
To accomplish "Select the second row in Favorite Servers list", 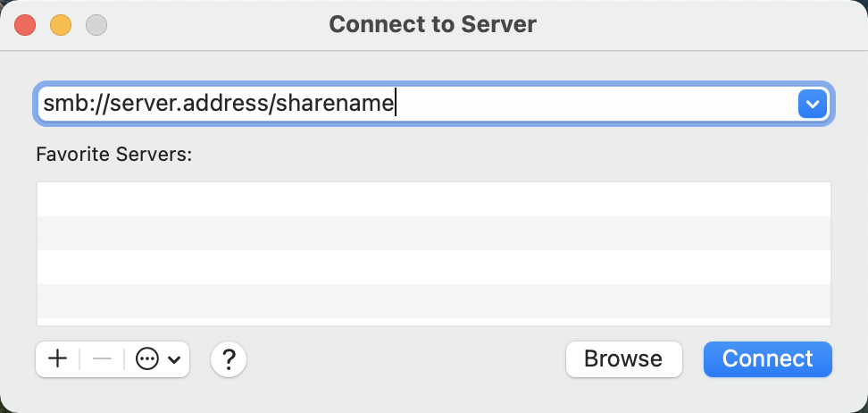I will pos(434,233).
